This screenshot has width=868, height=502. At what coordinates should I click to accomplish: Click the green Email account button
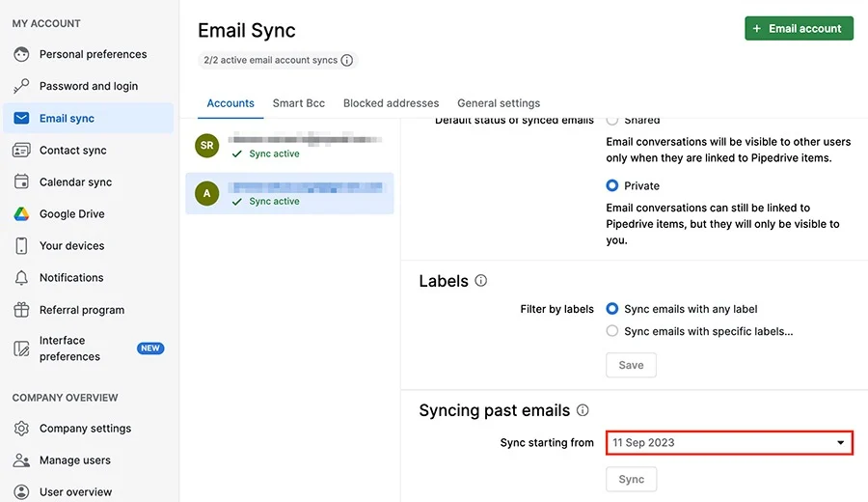tap(799, 28)
